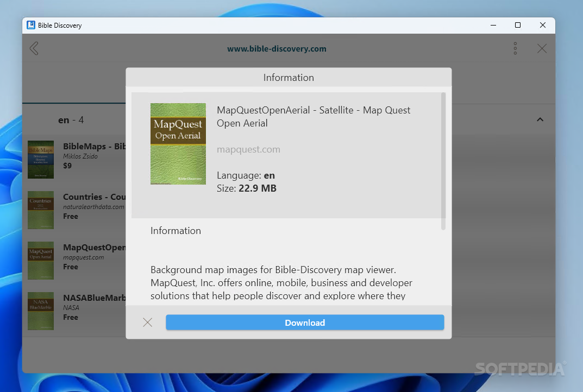583x392 pixels.
Task: Click the BibleMaps item title
Action: (94, 146)
